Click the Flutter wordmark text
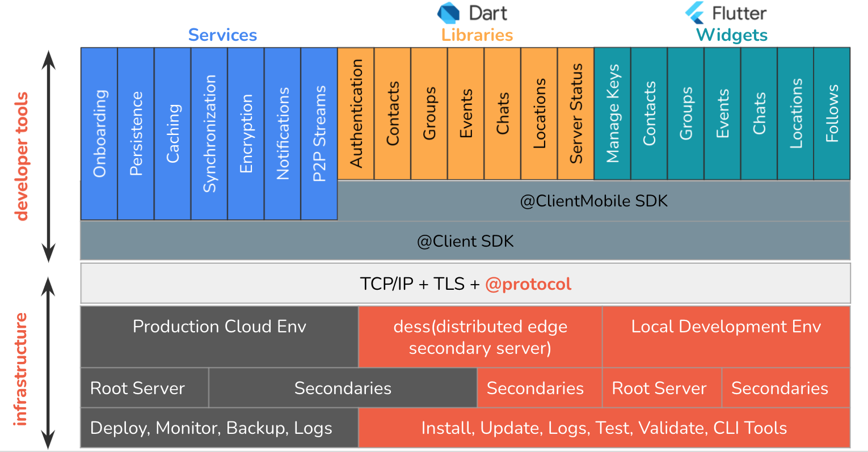Screen dimensions: 868x452 tap(739, 13)
